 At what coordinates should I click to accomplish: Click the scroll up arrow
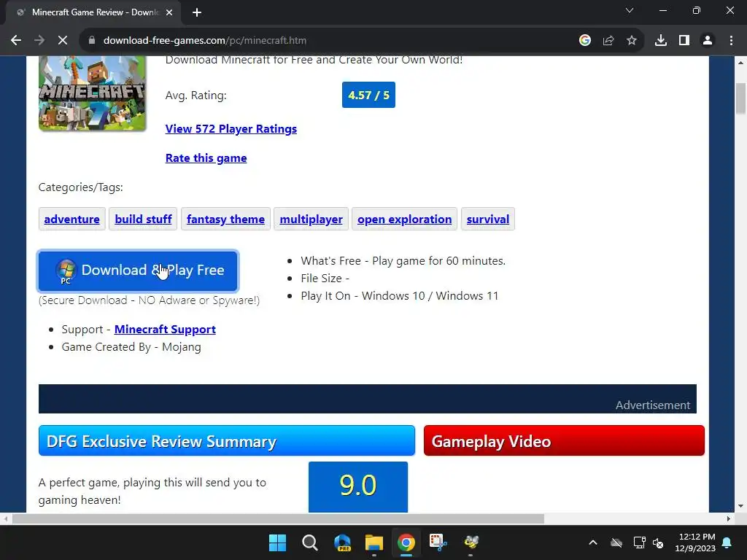741,62
